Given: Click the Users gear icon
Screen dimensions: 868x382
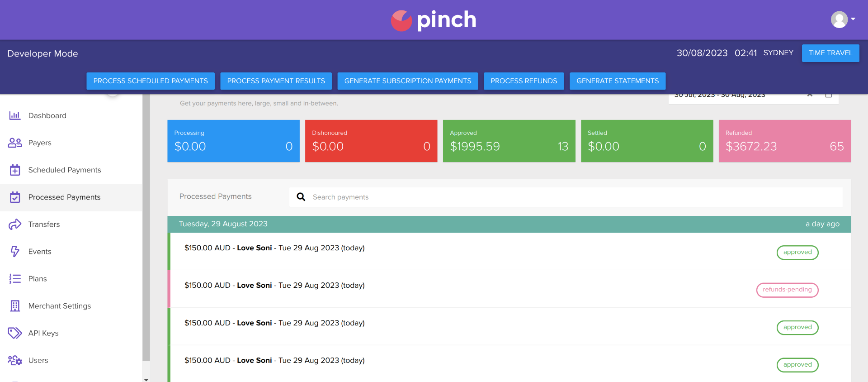Looking at the screenshot, I should [15, 360].
